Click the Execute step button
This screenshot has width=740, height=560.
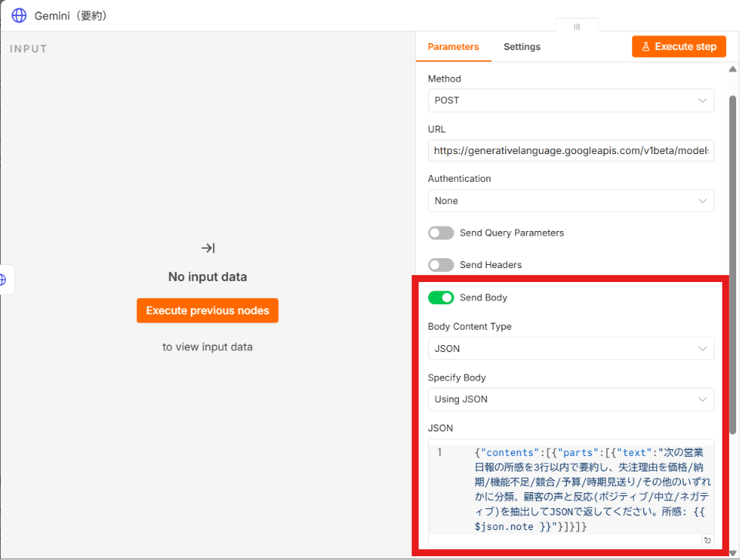678,46
